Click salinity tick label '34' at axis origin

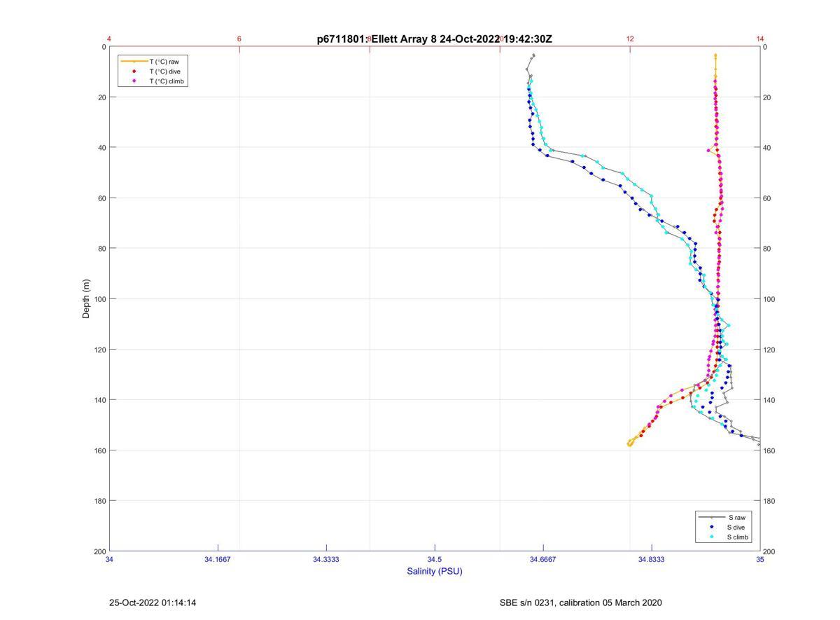110,559
